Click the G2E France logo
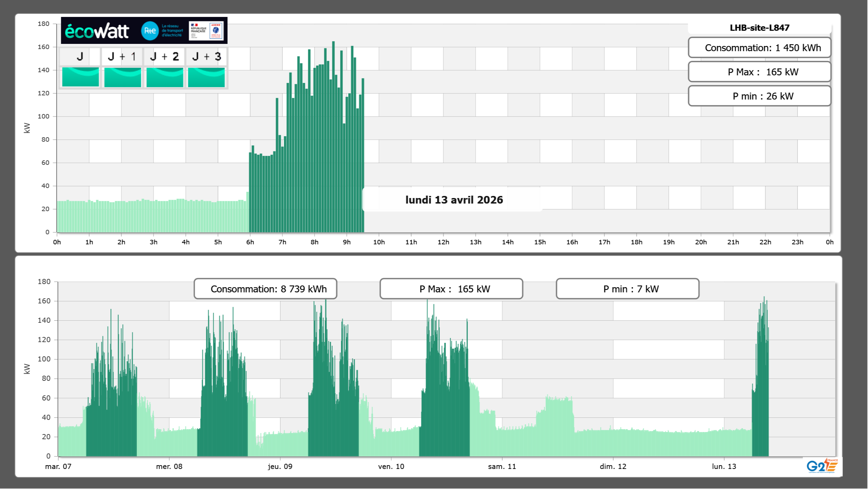This screenshot has width=868, height=489. (x=822, y=466)
